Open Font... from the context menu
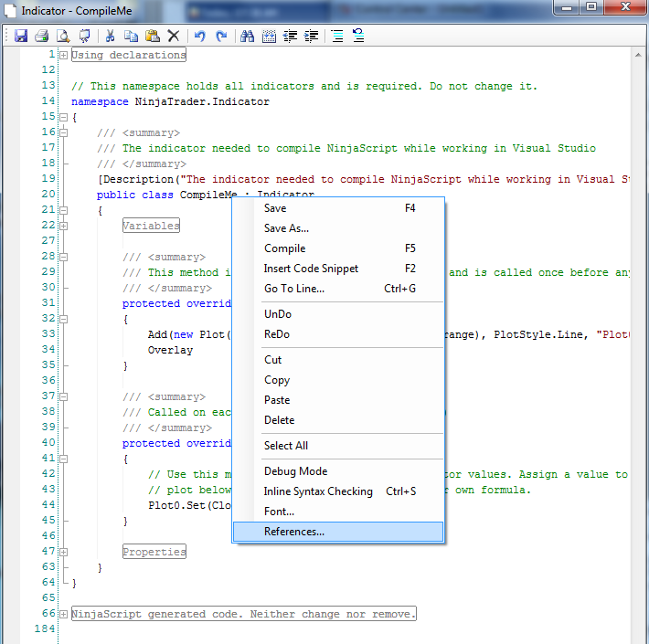The image size is (649, 644). click(x=338, y=512)
